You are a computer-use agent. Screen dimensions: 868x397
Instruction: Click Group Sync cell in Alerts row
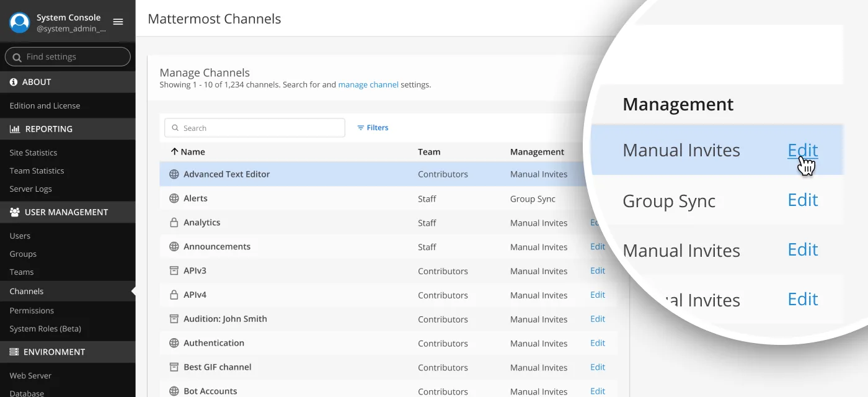pyautogui.click(x=533, y=199)
